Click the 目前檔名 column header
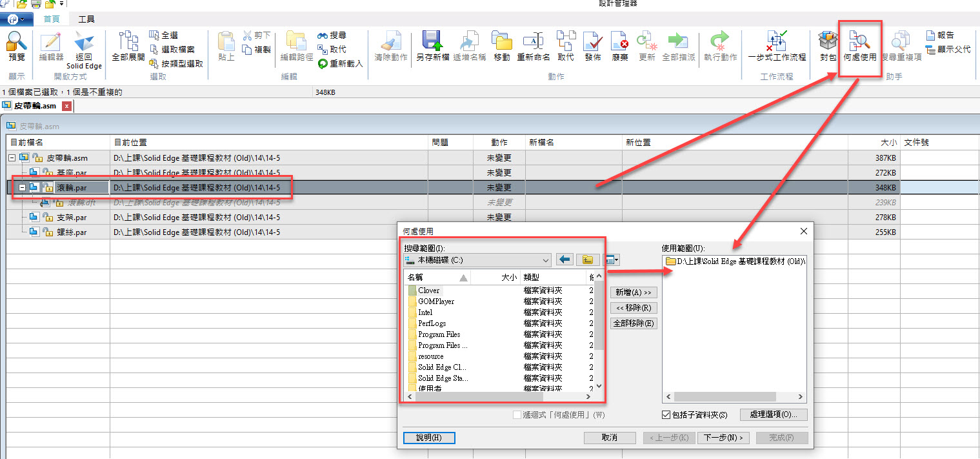 pyautogui.click(x=58, y=142)
